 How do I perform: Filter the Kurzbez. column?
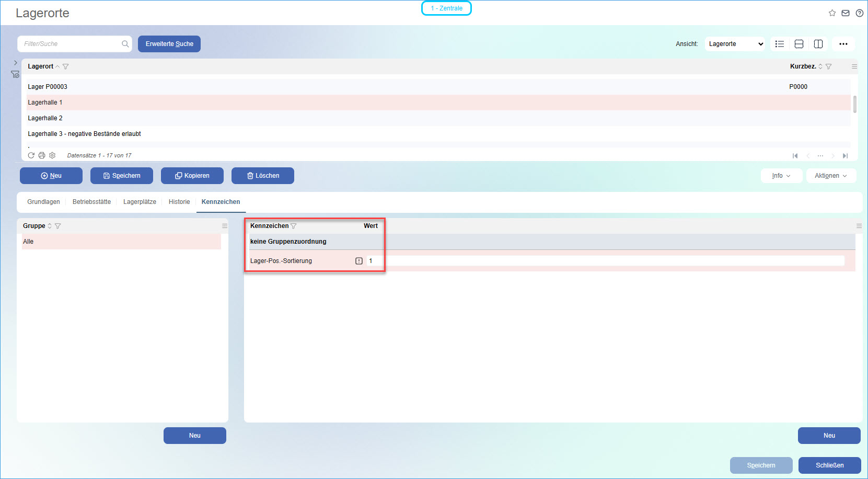coord(828,66)
